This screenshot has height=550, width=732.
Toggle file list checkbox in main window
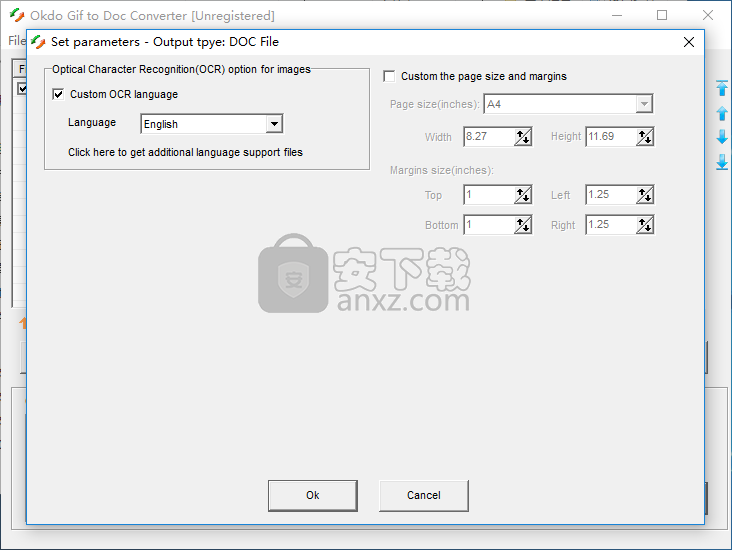pos(22,88)
